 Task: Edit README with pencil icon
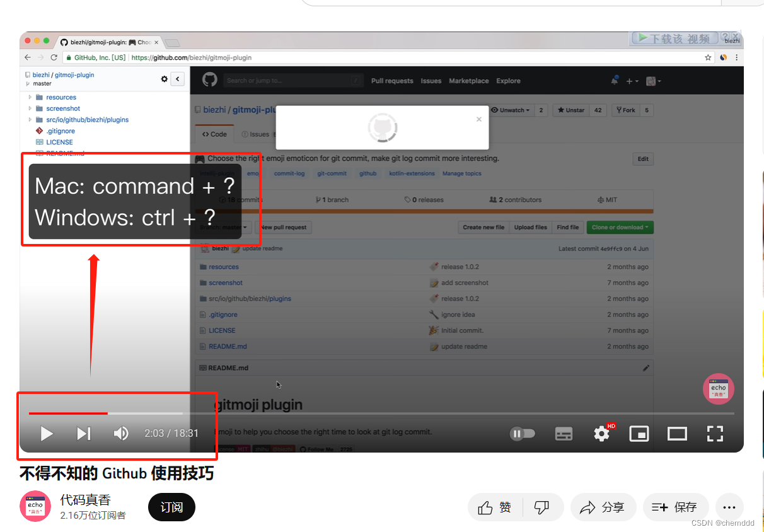pyautogui.click(x=645, y=368)
